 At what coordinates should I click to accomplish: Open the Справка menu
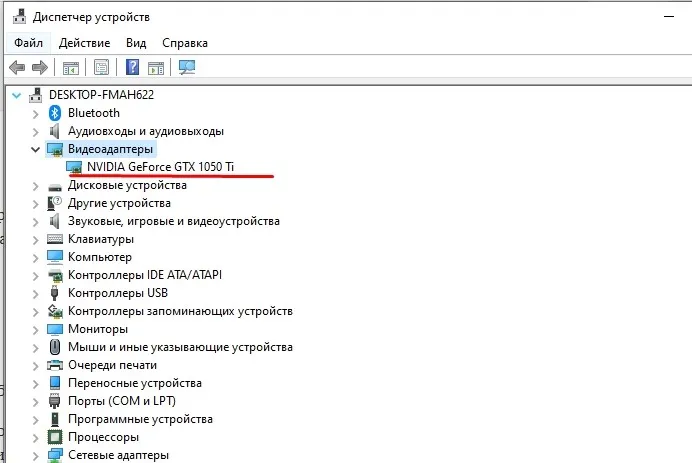pos(184,43)
